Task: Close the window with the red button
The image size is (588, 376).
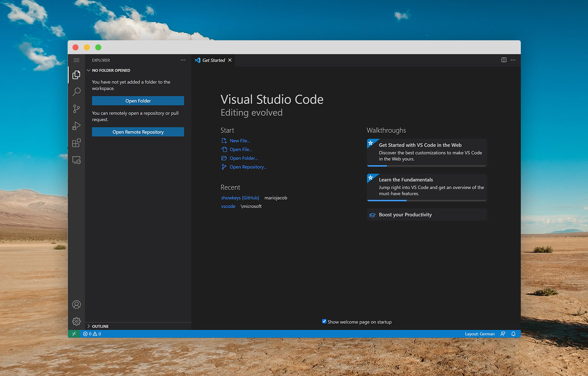Action: (76, 47)
